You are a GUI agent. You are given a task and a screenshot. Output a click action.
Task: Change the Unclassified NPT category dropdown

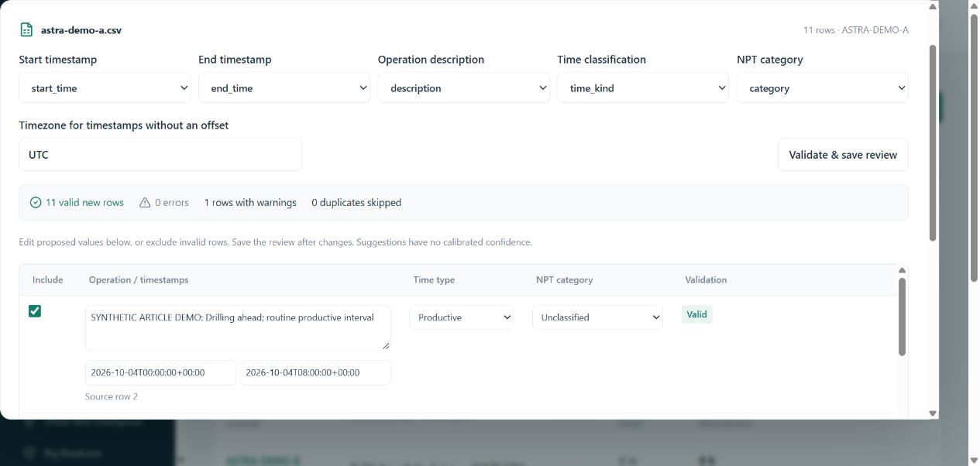point(597,317)
